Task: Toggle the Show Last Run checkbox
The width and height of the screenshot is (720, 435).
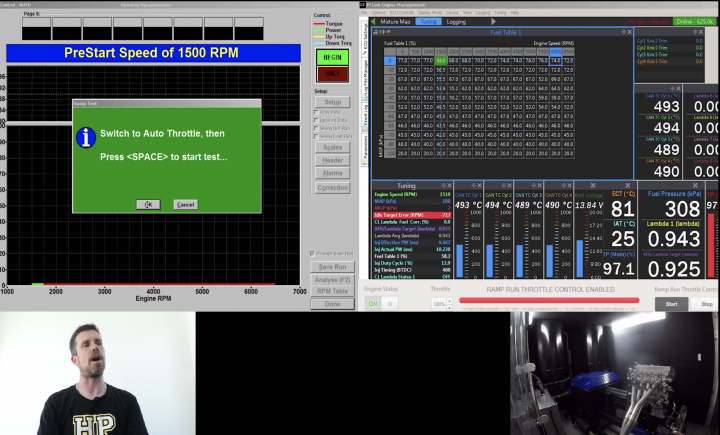Action: [316, 136]
